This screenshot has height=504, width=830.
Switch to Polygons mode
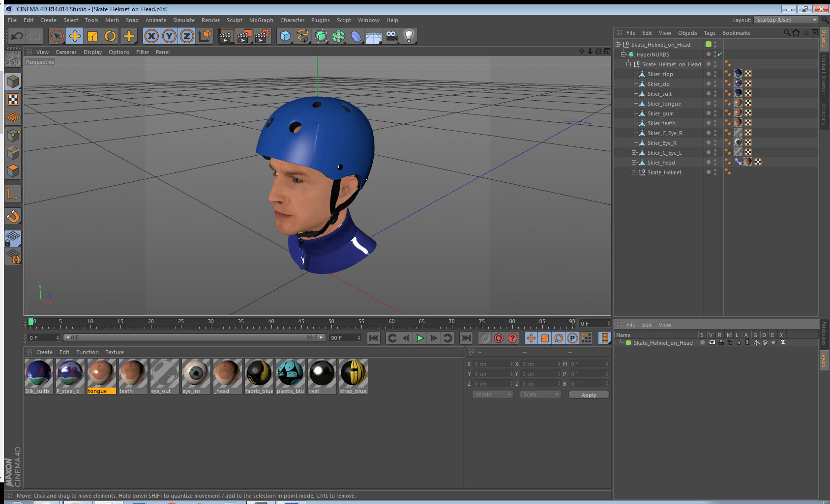coord(13,171)
